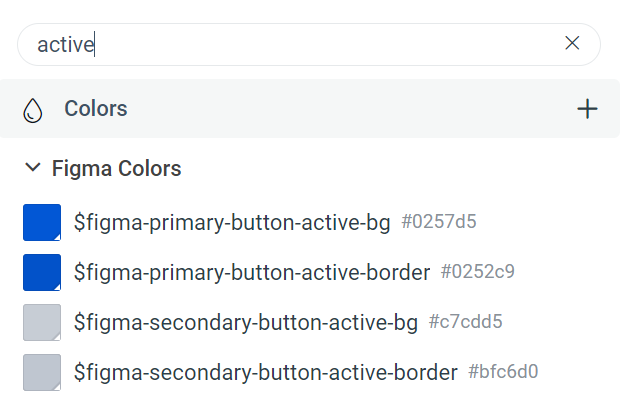Click the $figma-secondary-button-active-border variable name

(x=265, y=373)
